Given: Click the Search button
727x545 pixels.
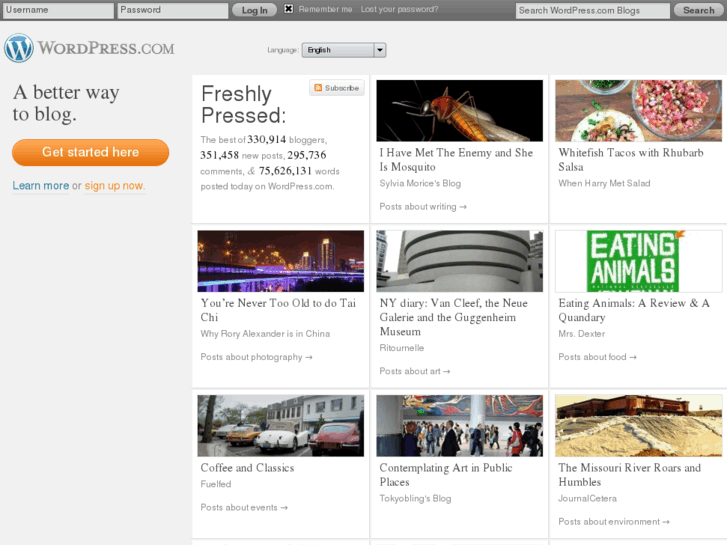Looking at the screenshot, I should click(x=698, y=10).
